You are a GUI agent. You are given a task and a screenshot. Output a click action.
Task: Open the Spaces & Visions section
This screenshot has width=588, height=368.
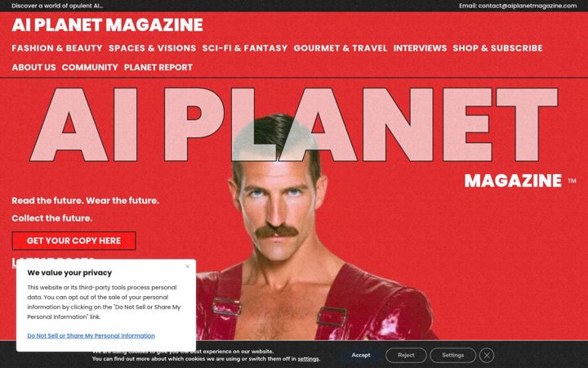(x=152, y=48)
